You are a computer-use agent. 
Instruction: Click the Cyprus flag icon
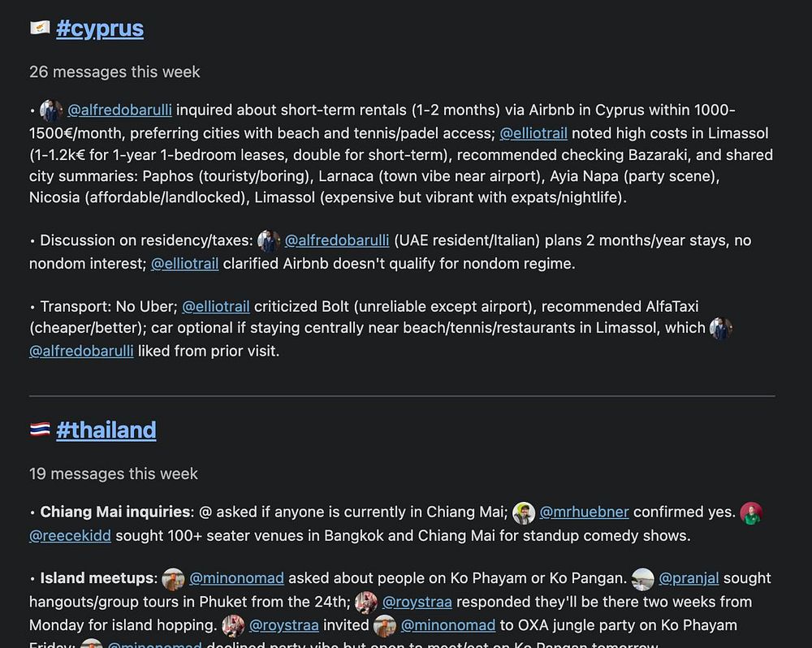click(40, 28)
